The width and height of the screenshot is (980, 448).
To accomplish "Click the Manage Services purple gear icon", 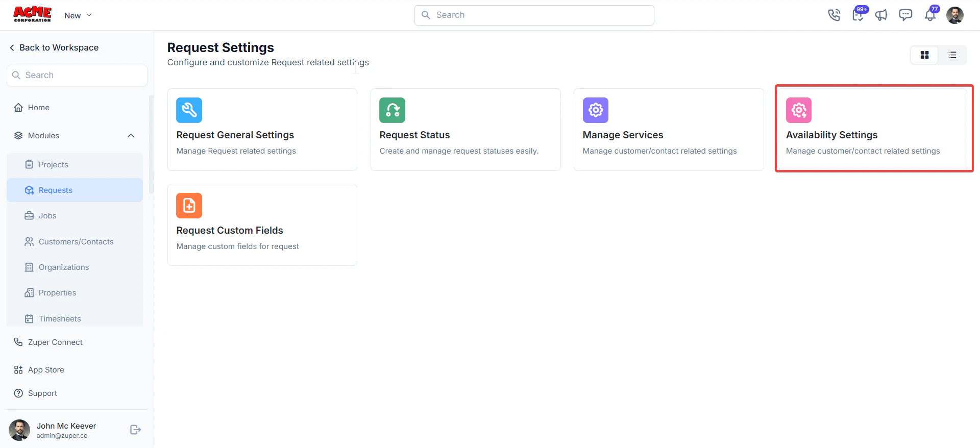I will (596, 110).
